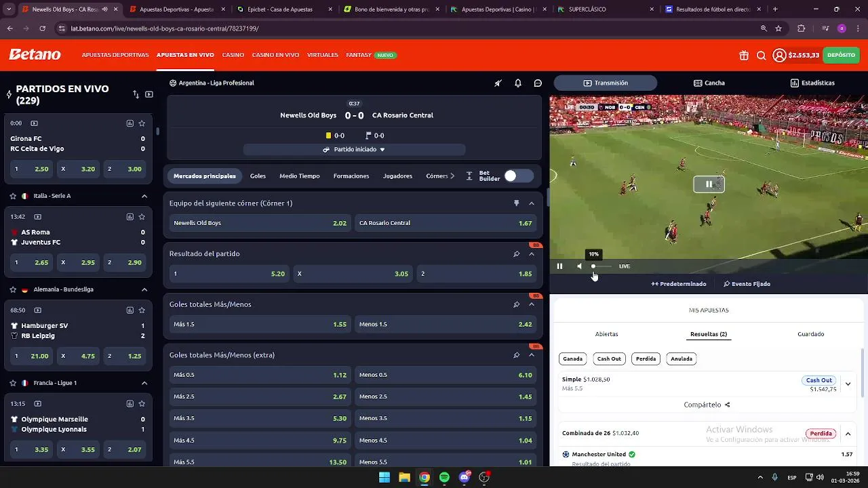
Task: Star the Francia - Ligue 1 league
Action: click(x=13, y=383)
